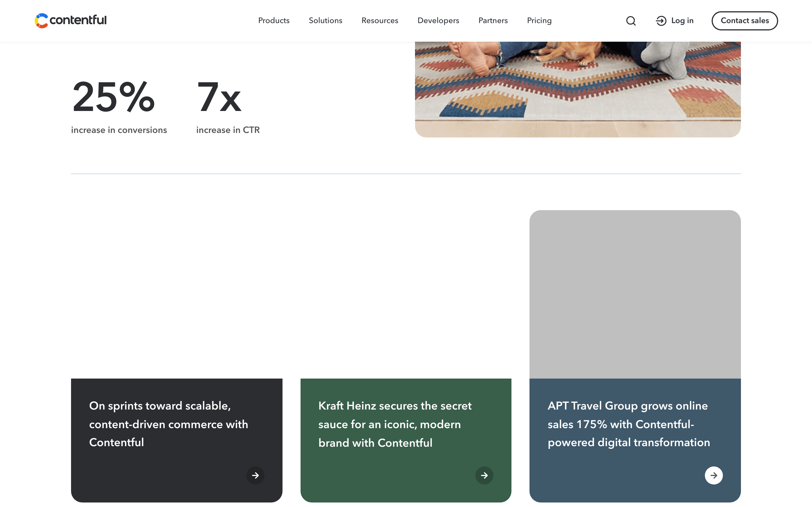Click the Log in link
Image resolution: width=812 pixels, height=507 pixels.
pyautogui.click(x=682, y=21)
